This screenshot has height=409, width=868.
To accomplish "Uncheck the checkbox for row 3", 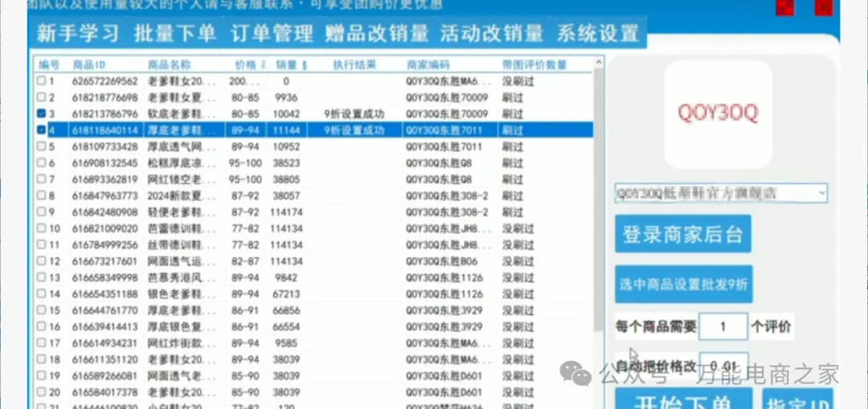I will click(x=41, y=114).
